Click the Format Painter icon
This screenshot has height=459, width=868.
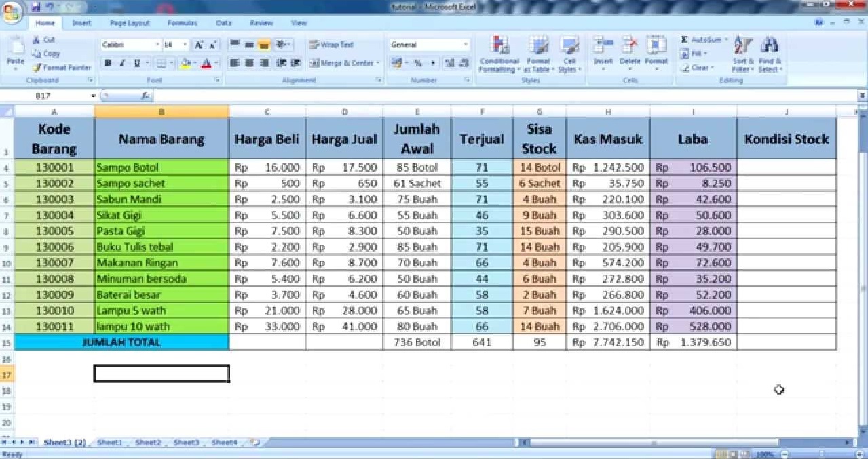tap(37, 68)
